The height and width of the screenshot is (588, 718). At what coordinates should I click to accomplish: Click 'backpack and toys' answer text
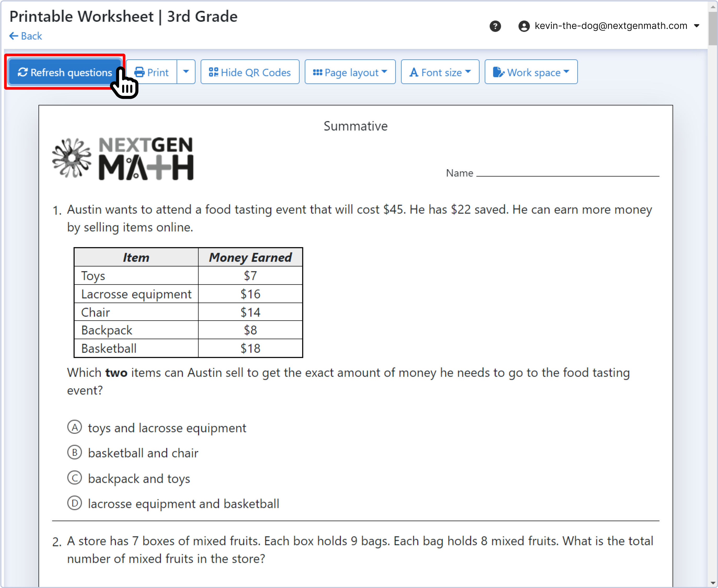click(139, 479)
